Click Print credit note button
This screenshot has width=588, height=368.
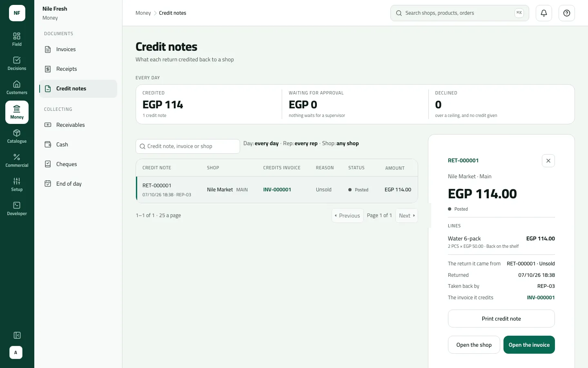(501, 319)
